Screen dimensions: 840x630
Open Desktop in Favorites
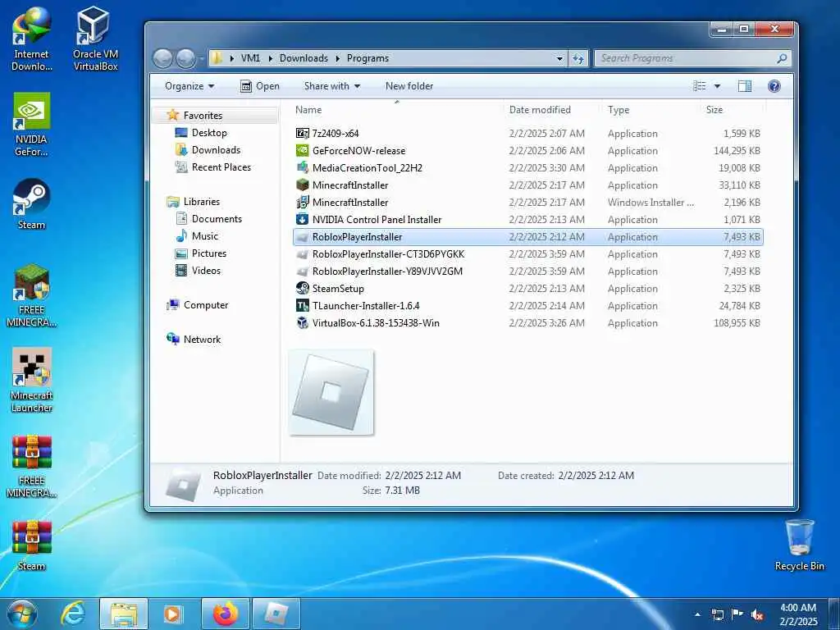202,133
